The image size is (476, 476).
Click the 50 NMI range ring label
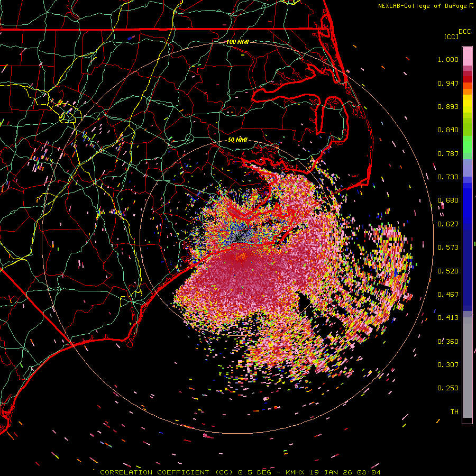(237, 140)
